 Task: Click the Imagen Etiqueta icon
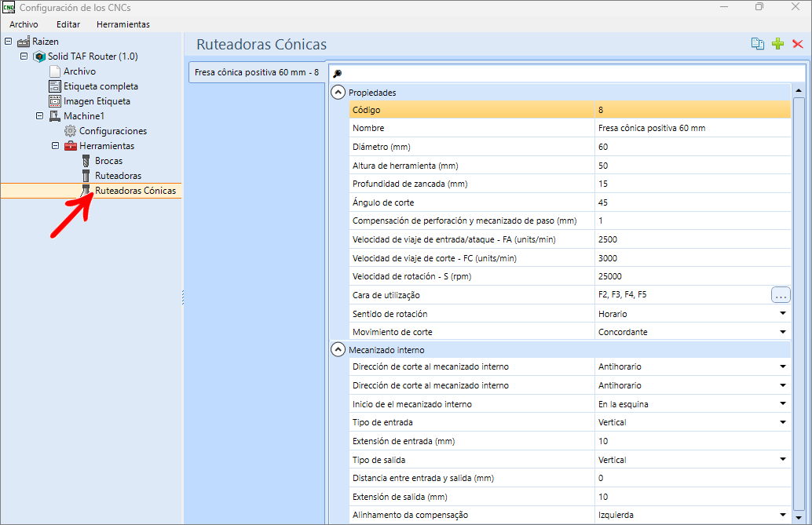[x=55, y=101]
